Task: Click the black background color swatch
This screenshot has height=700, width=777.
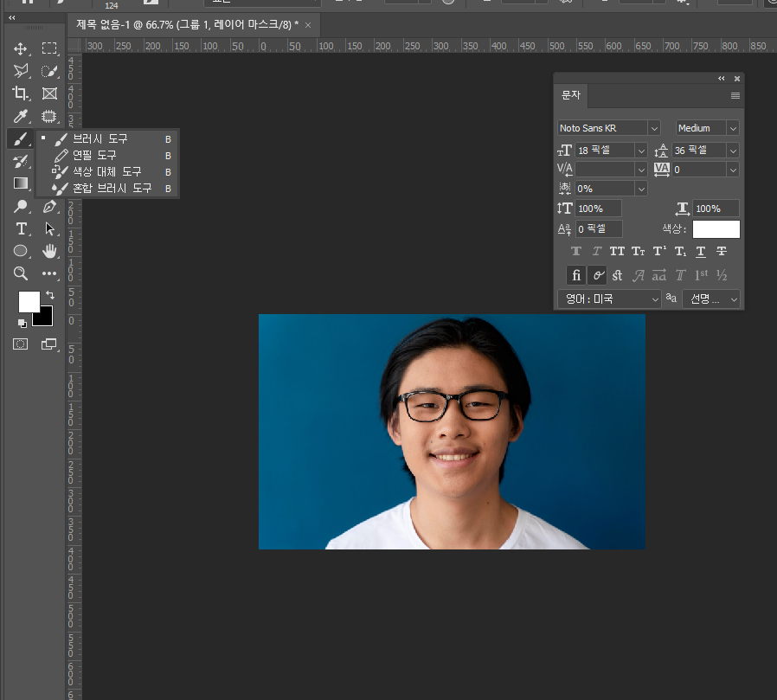Action: (x=46, y=318)
